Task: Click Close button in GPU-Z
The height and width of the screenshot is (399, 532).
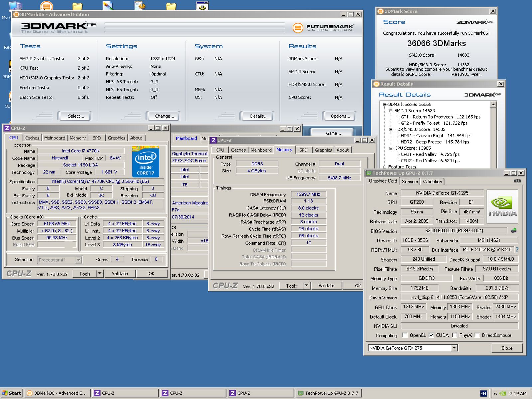Action: coord(507,348)
